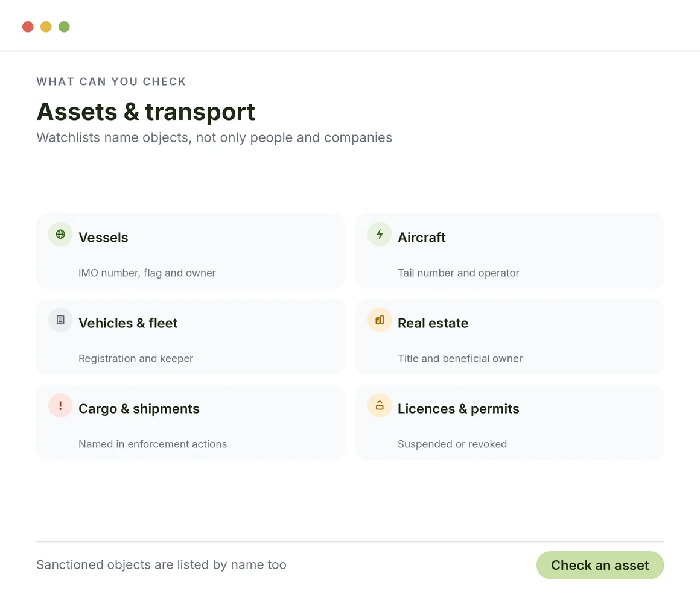Open the Aircraft card title
700x603 pixels.
point(421,237)
